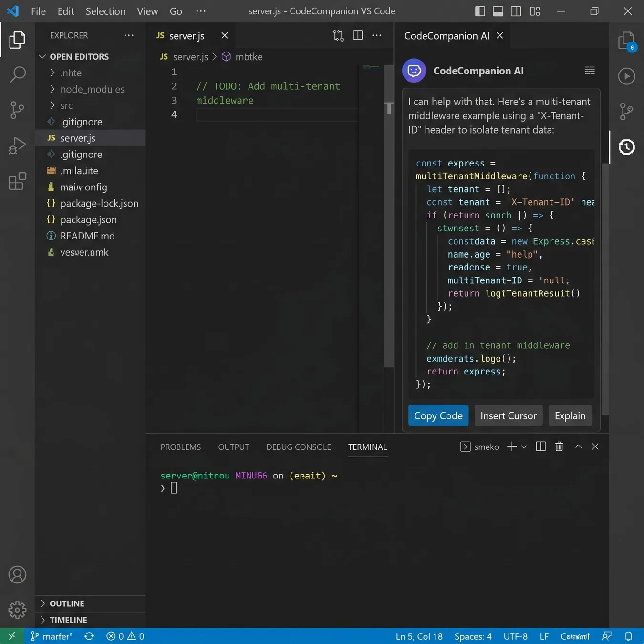644x644 pixels.
Task: Click the sync changes icon in status bar
Action: pos(89,636)
